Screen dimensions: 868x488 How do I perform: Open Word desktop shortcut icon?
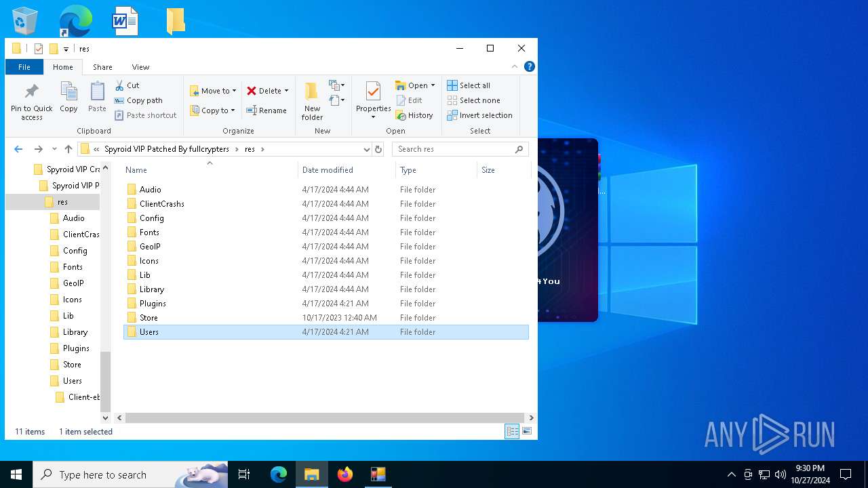click(125, 20)
